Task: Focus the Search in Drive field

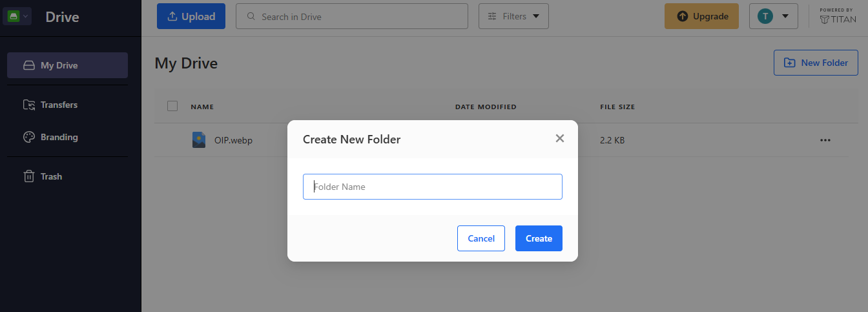Action: [x=352, y=16]
